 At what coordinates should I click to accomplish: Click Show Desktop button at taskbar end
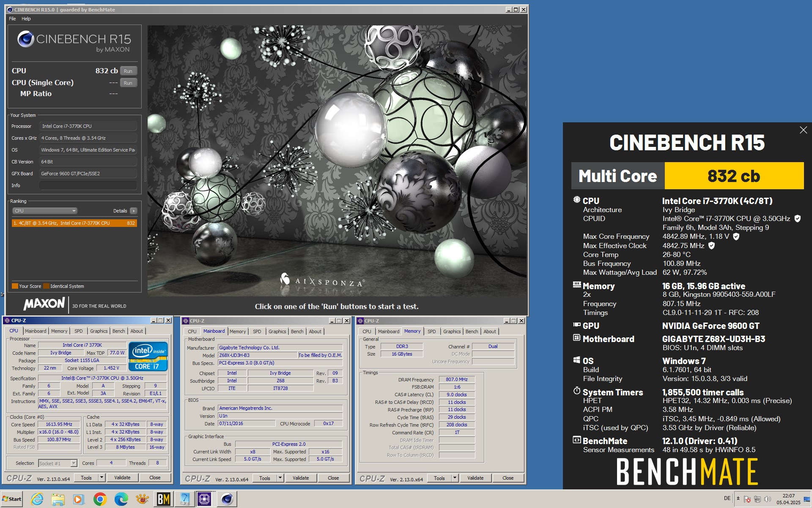(807, 499)
